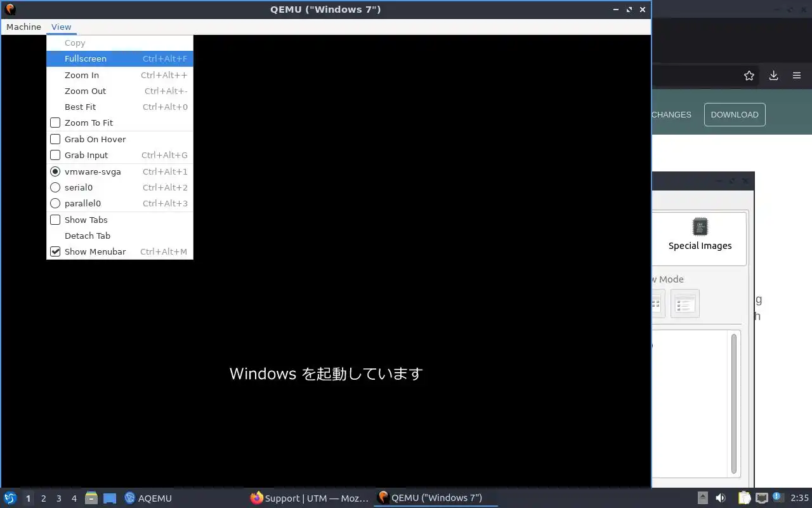
Task: Uncheck the Show Menubar option
Action: (x=119, y=251)
